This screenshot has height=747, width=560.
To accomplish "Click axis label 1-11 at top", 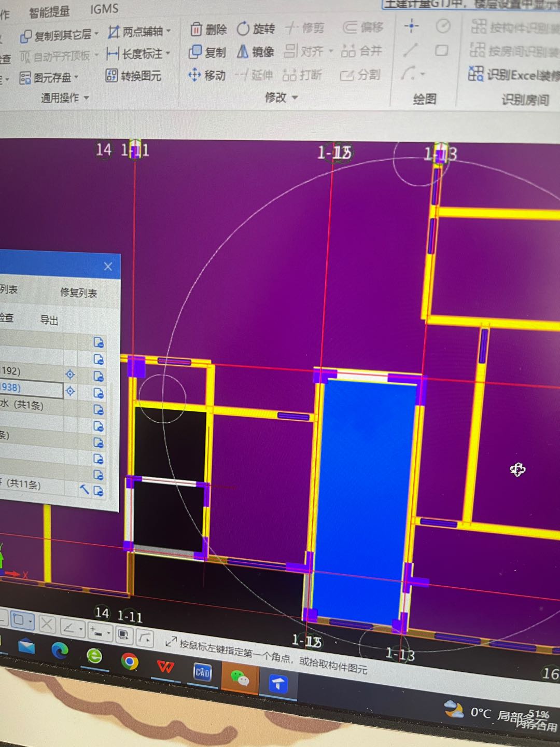I will 135,150.
